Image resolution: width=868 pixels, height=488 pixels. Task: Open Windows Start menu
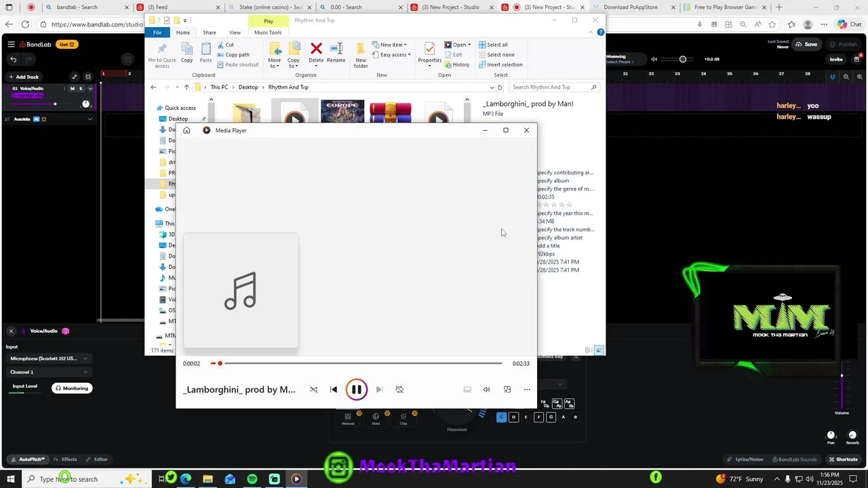tap(11, 479)
